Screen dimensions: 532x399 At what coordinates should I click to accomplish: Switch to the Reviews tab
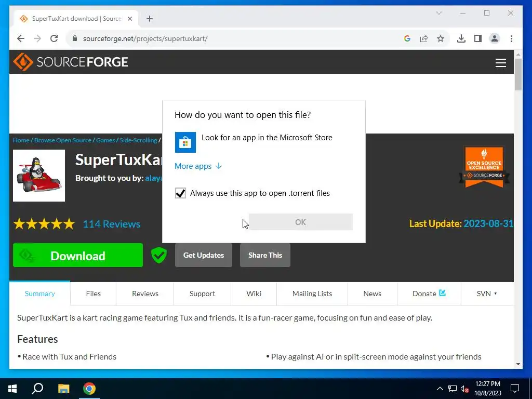pos(145,294)
